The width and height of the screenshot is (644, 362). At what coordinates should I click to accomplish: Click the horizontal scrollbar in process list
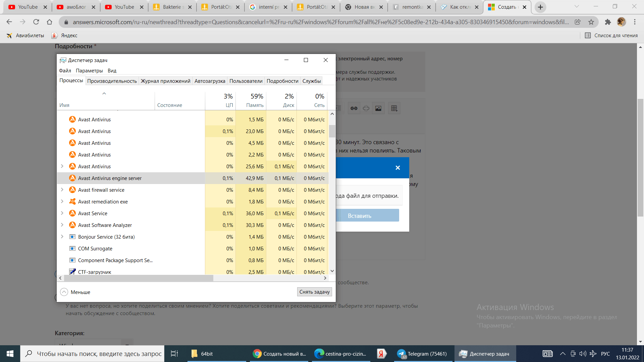point(138,278)
